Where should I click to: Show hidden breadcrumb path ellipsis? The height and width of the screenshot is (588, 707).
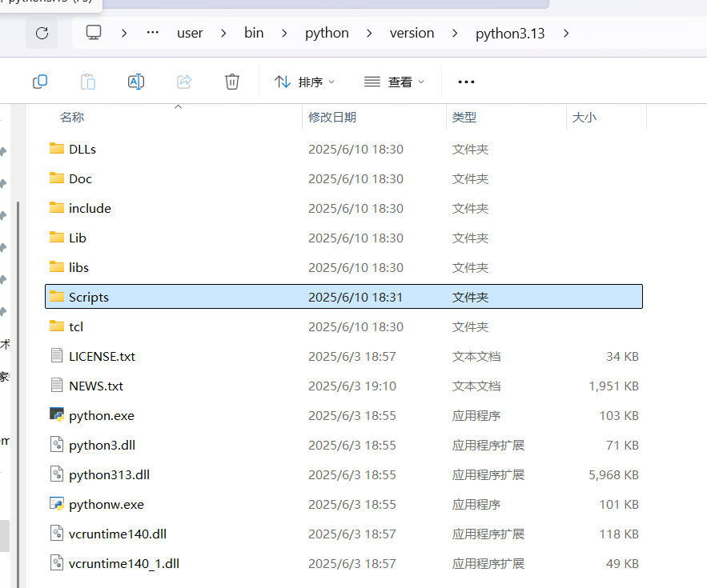[153, 33]
